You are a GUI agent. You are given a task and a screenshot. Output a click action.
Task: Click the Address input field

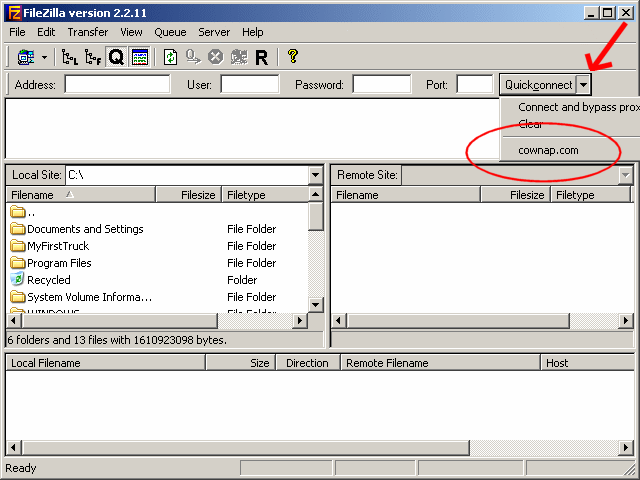point(117,85)
